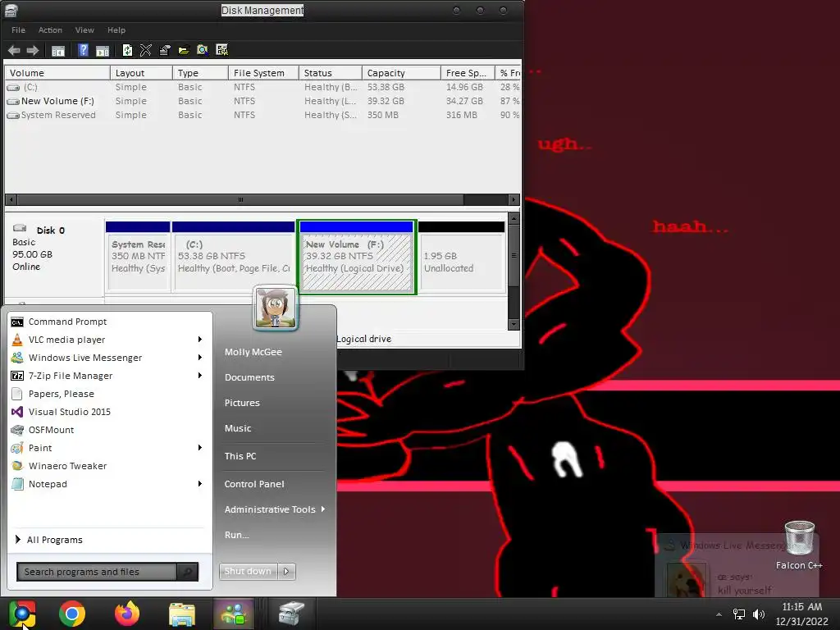Click the network tray icon
This screenshot has height=630, width=840.
tap(739, 614)
